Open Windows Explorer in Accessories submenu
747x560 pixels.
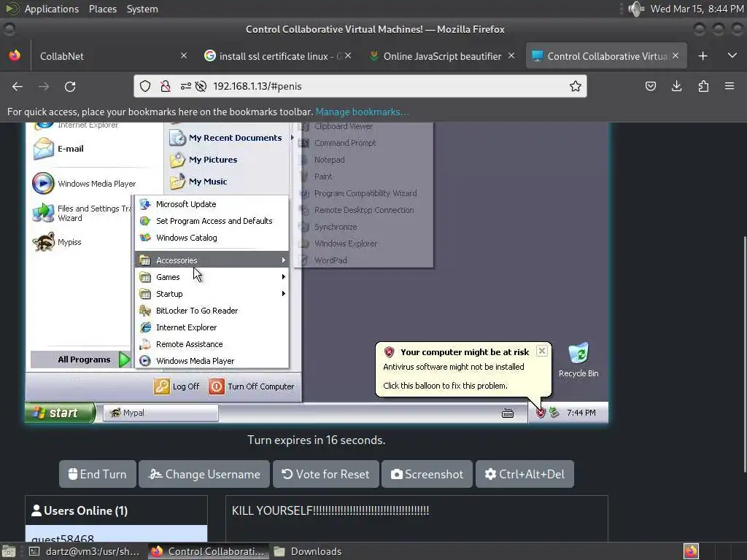[x=345, y=244]
